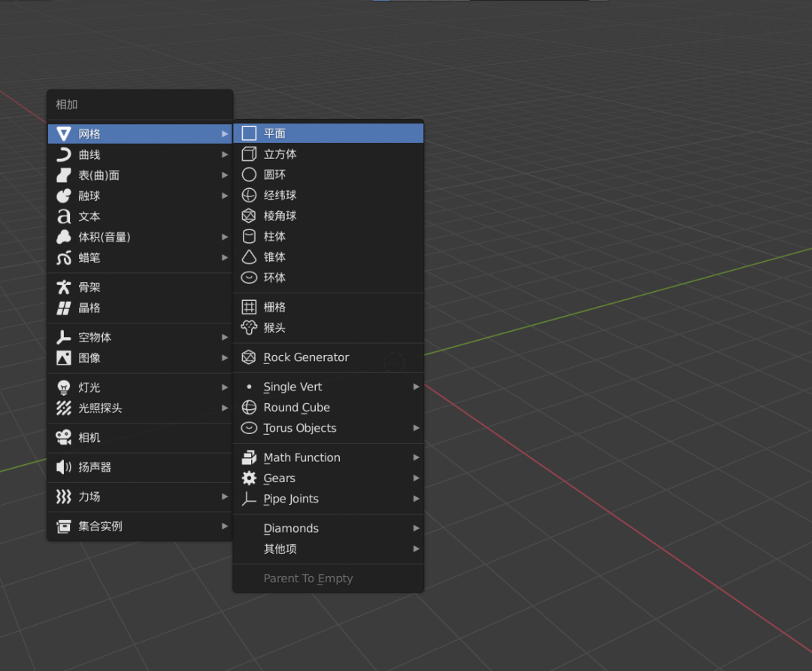Click the empty (空物体) axes icon
Viewport: 812px width, 671px height.
pos(64,337)
